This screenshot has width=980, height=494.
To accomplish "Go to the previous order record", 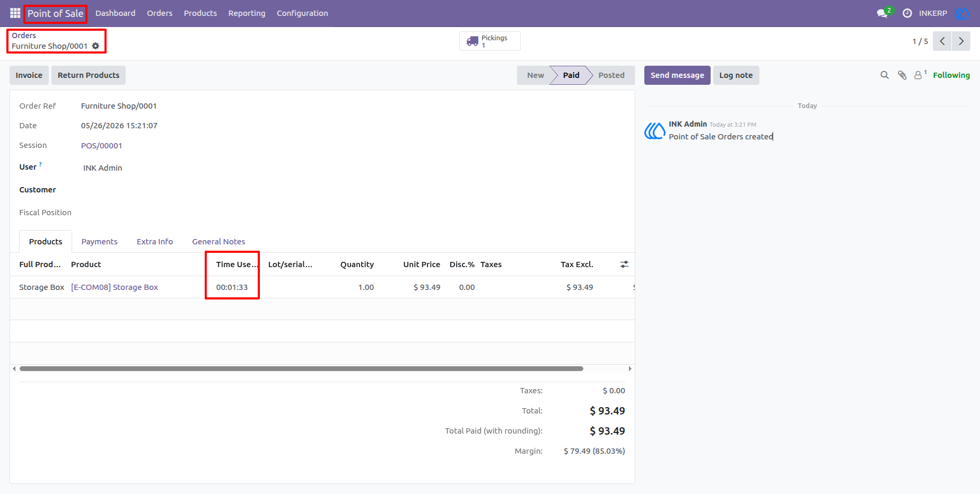I will coord(942,41).
